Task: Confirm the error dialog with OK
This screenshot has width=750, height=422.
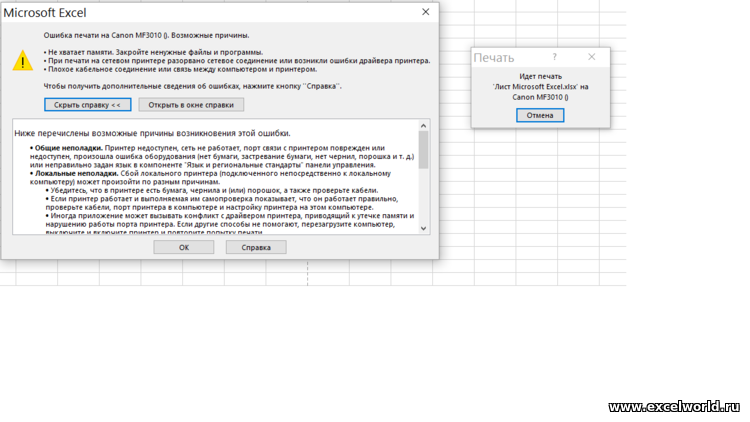Action: pyautogui.click(x=184, y=247)
